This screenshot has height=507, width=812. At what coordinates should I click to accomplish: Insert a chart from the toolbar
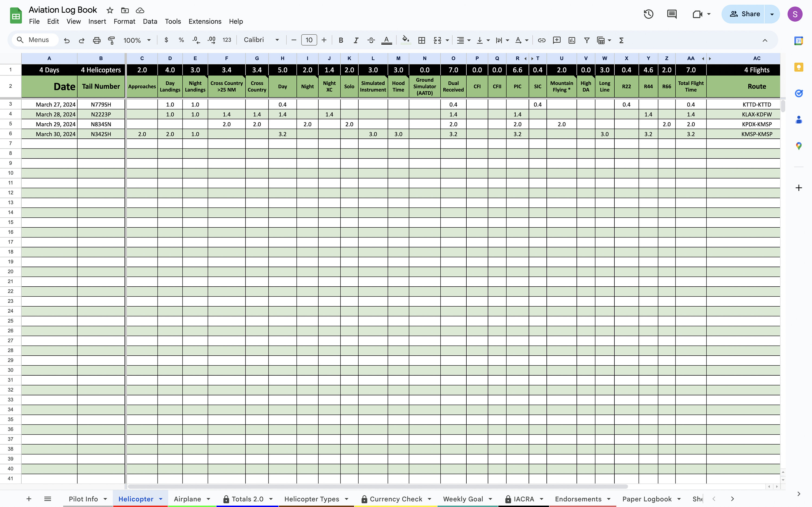(x=571, y=40)
